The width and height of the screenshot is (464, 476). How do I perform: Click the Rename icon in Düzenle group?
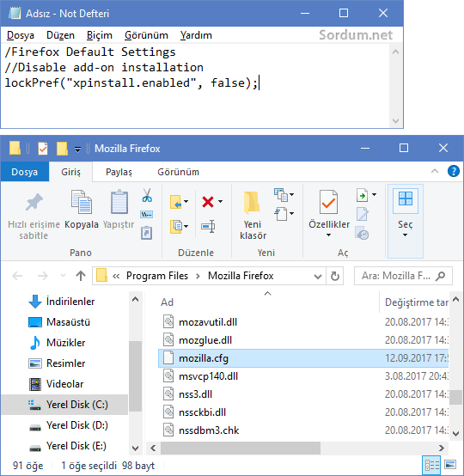click(208, 226)
